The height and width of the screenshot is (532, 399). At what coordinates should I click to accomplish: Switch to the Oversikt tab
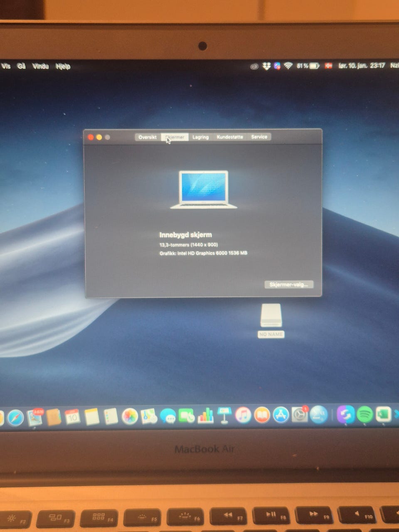[148, 137]
